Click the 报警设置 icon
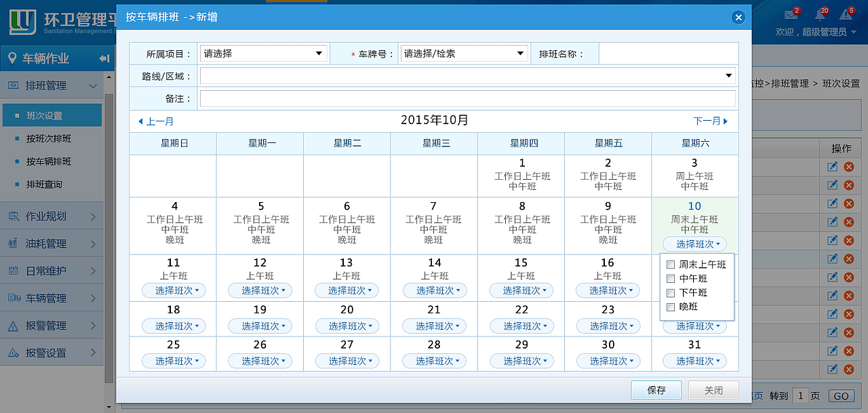The width and height of the screenshot is (868, 413). [13, 353]
